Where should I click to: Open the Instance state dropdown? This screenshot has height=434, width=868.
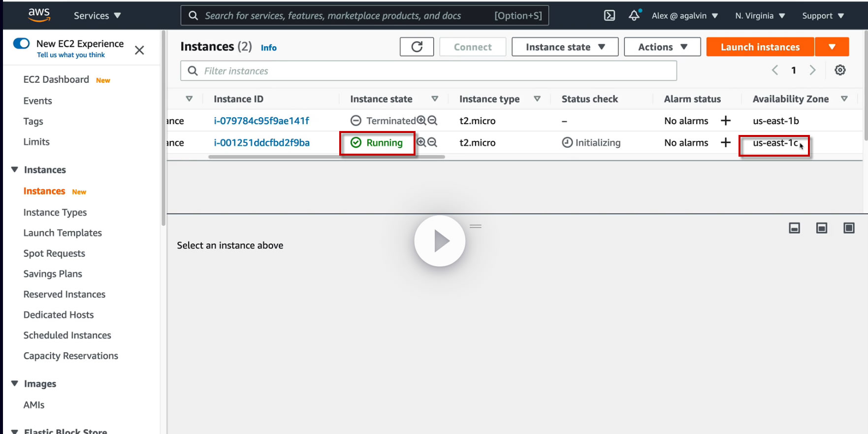pos(565,47)
